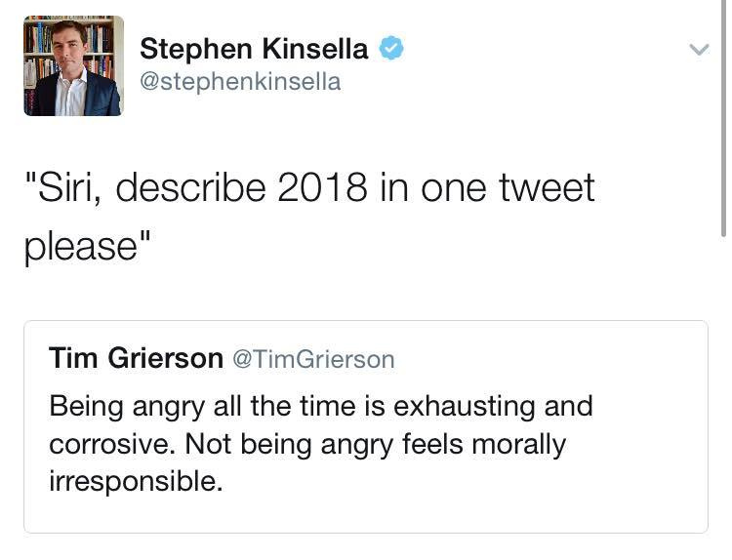Click the @stephenkinsella handle
Viewport: 732px width, 560px height.
(x=240, y=82)
